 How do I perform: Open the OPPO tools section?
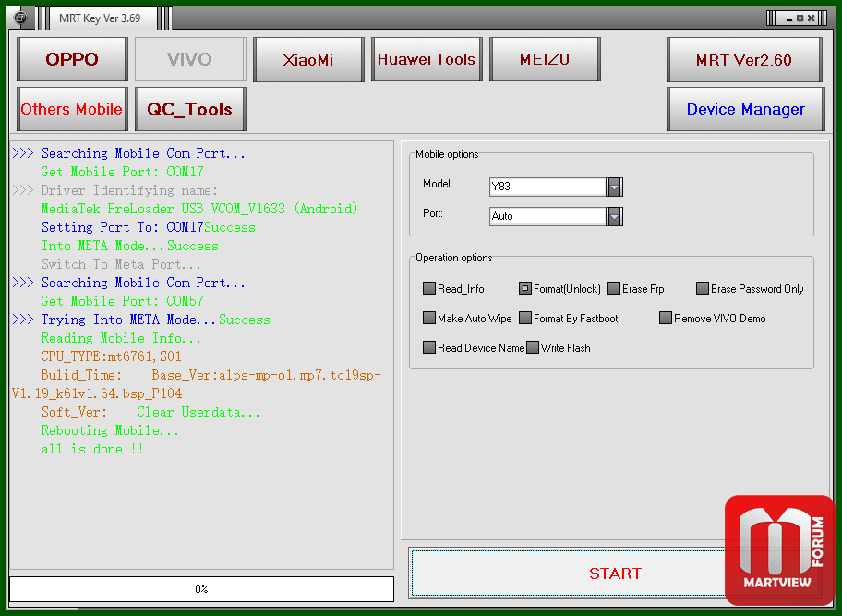(72, 59)
